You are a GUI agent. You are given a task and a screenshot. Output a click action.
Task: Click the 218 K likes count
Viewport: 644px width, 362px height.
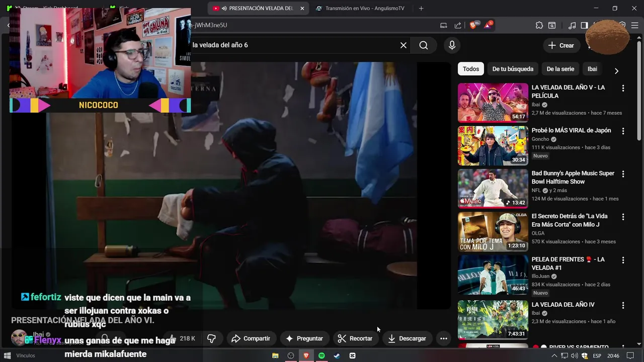(x=187, y=338)
